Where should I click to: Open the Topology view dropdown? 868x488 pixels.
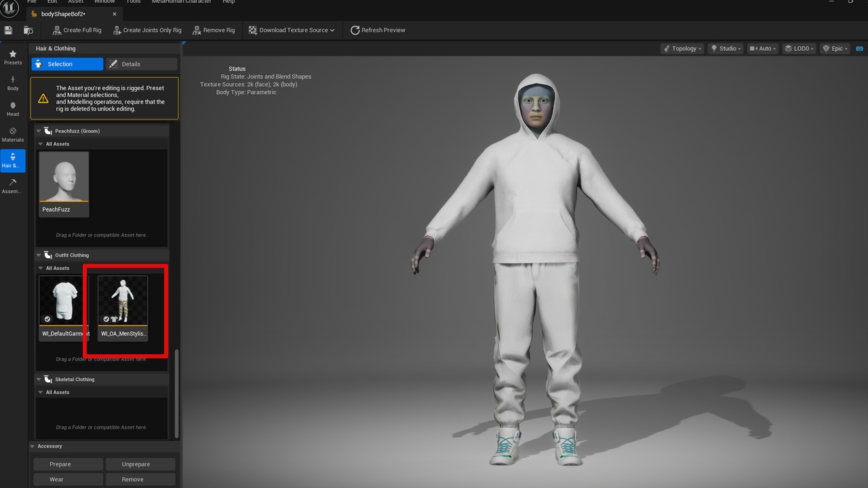(683, 48)
